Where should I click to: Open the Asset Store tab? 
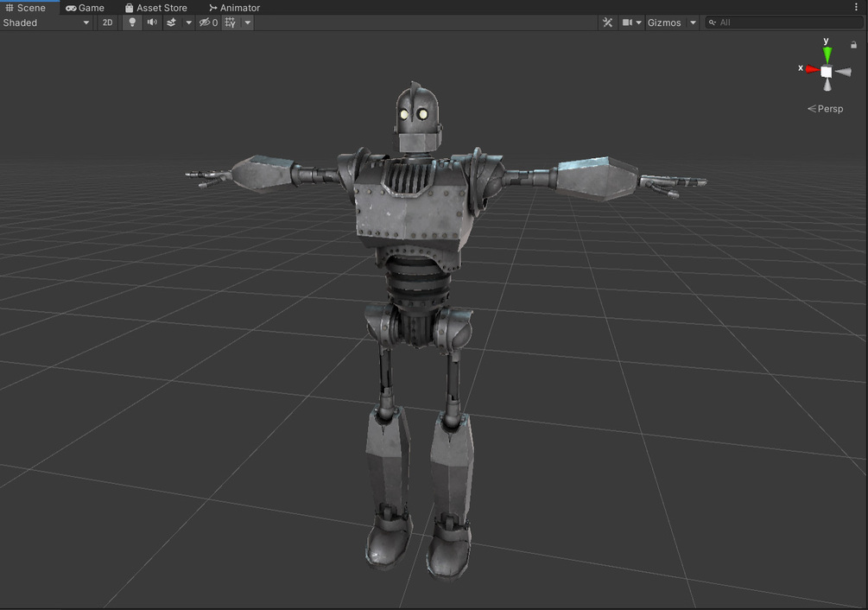156,8
